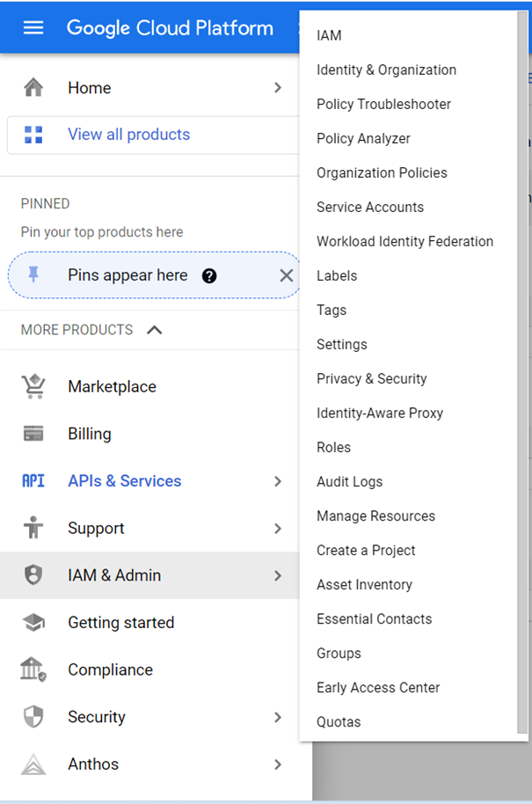Expand the Home submenu arrow
Screen dimensions: 532x804
coord(278,88)
